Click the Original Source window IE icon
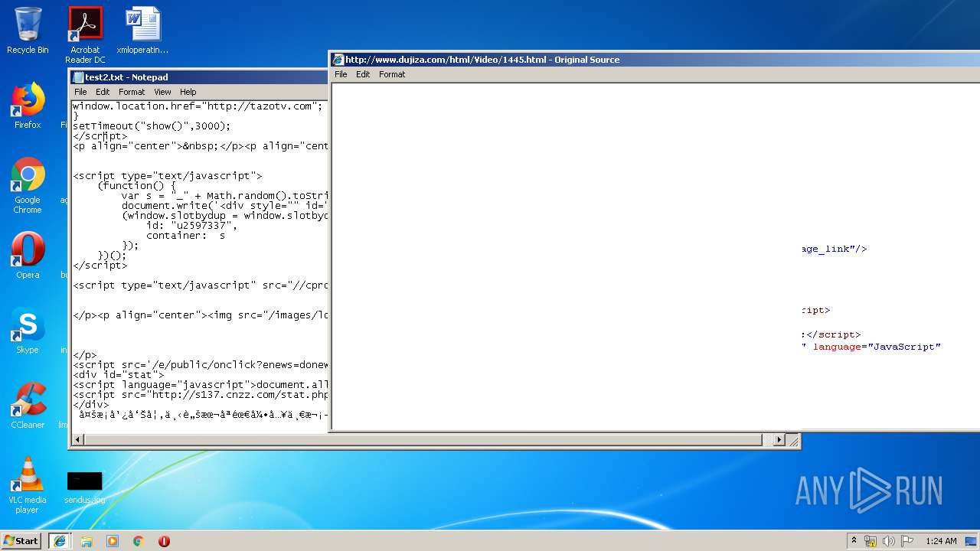980x551 pixels. pyautogui.click(x=338, y=60)
